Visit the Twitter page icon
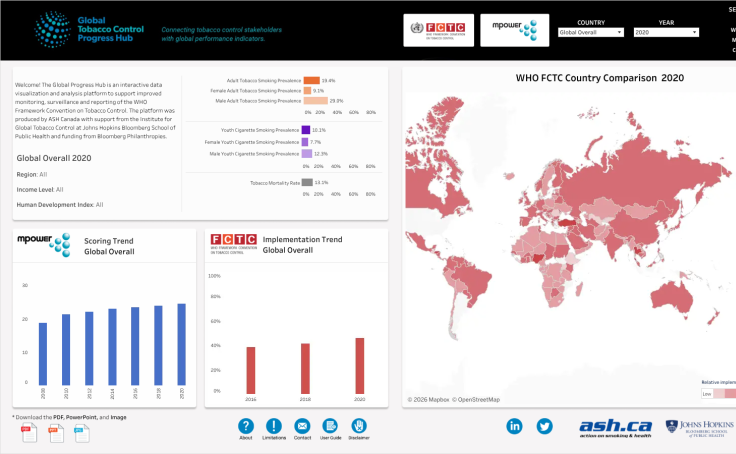 [x=544, y=426]
